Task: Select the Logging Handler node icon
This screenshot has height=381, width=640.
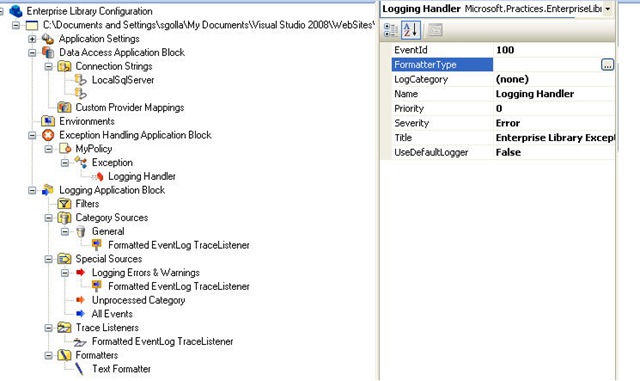Action: click(98, 176)
